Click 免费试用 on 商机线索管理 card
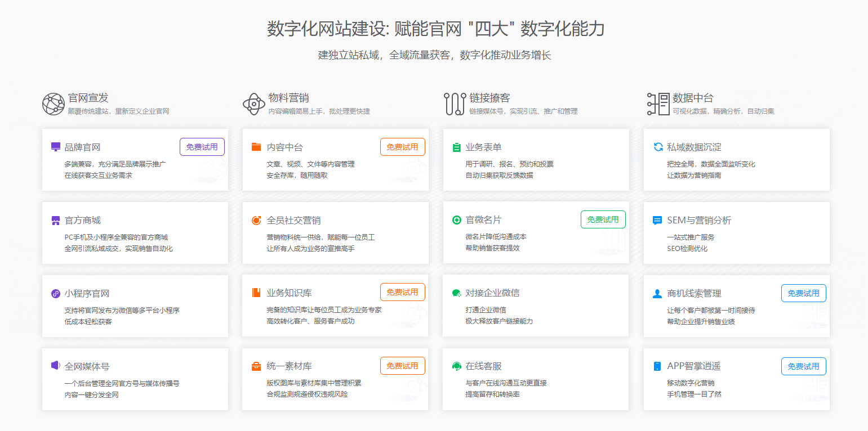868x431 pixels. [803, 293]
